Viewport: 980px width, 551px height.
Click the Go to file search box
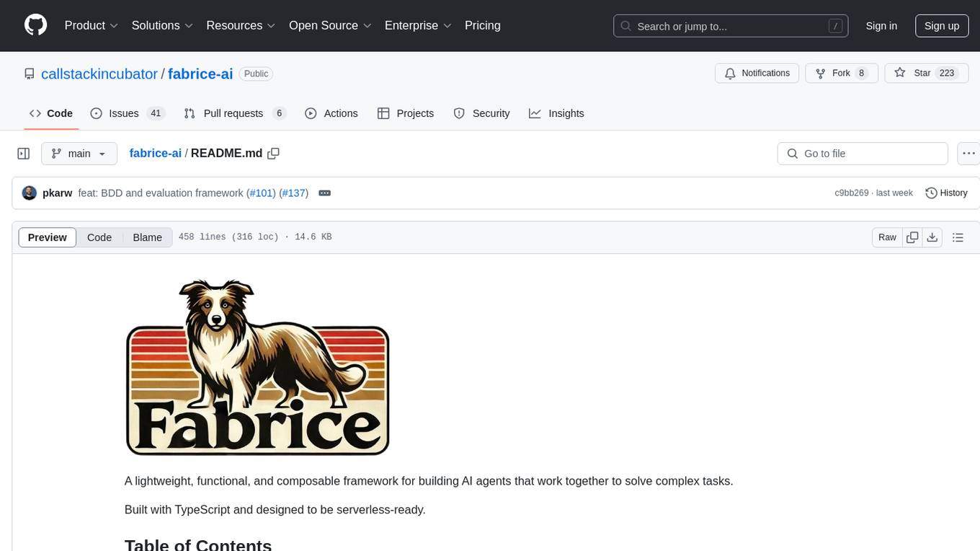[863, 154]
